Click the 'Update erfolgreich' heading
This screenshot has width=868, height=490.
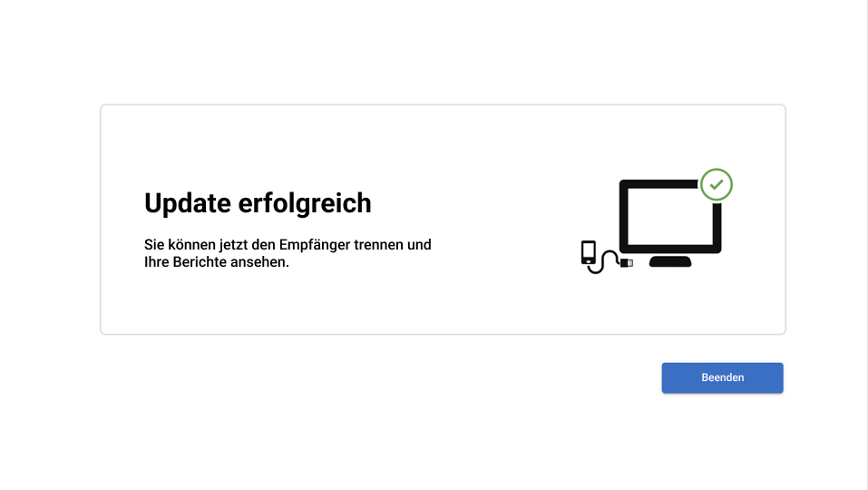point(258,203)
